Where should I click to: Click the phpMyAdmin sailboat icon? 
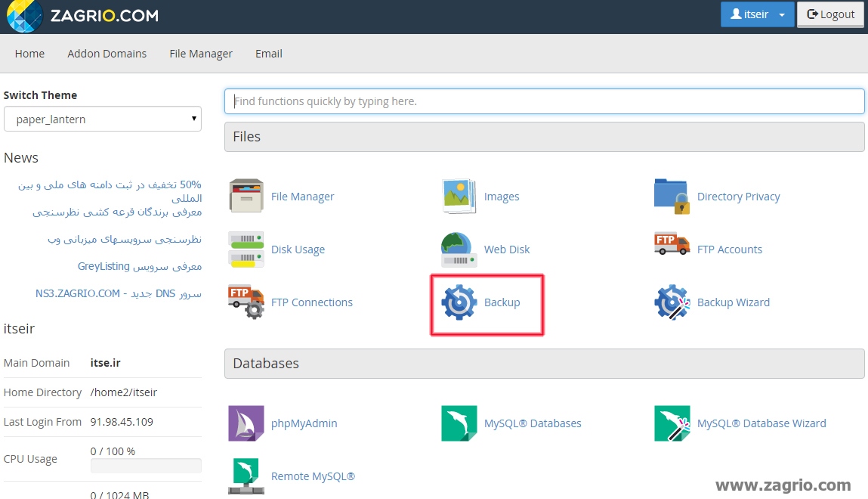tap(246, 423)
